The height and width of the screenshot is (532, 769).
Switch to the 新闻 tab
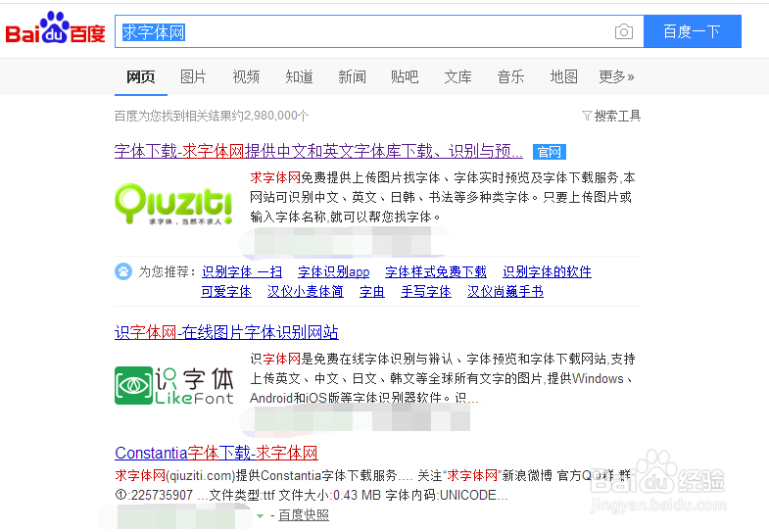(x=352, y=77)
